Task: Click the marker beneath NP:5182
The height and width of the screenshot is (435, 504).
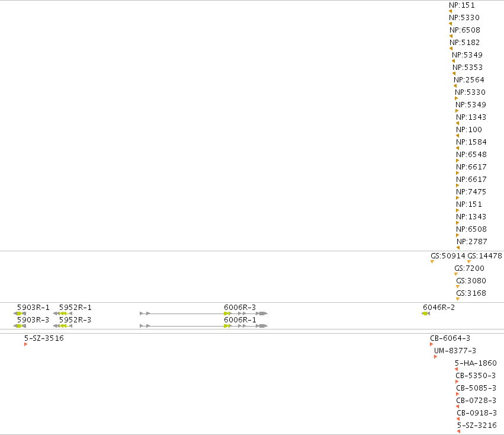Action: (451, 49)
